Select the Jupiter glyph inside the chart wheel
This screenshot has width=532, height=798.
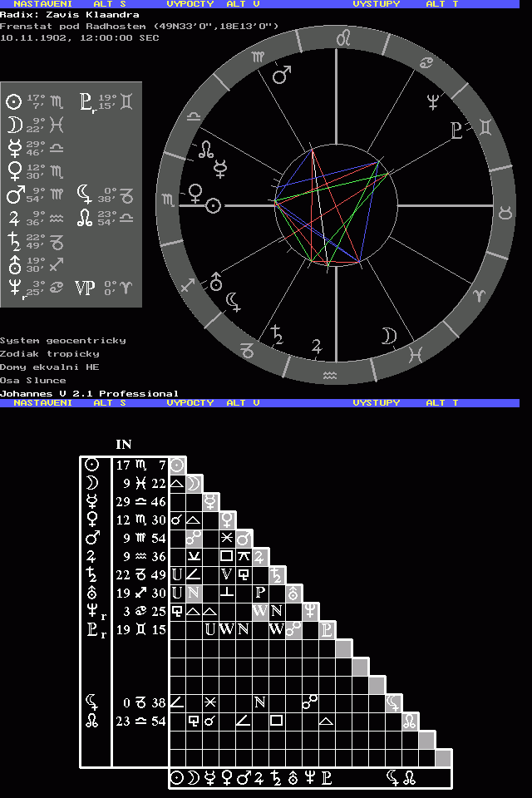coord(316,346)
